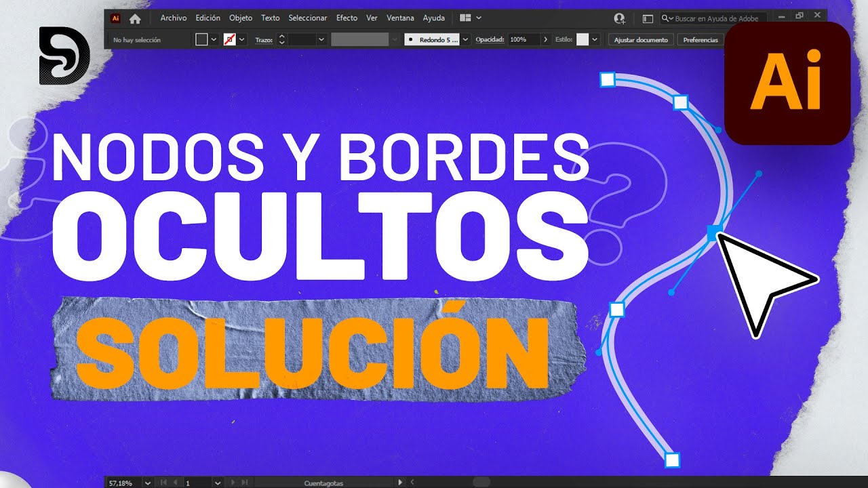The width and height of the screenshot is (868, 488).
Task: Open the Edición menu
Action: (208, 18)
